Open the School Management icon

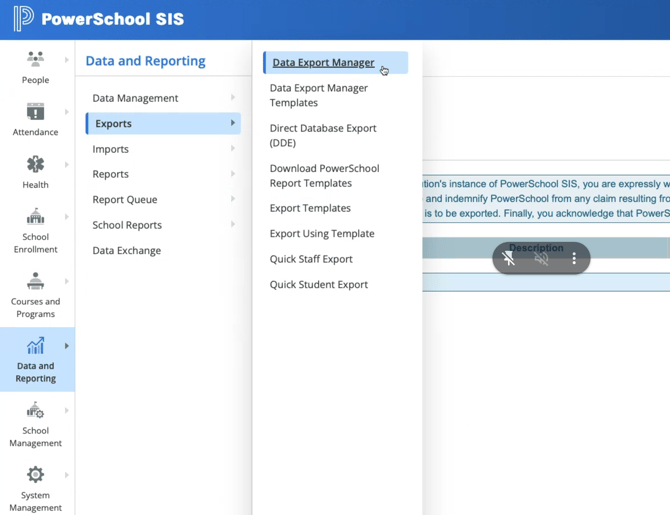tap(35, 411)
